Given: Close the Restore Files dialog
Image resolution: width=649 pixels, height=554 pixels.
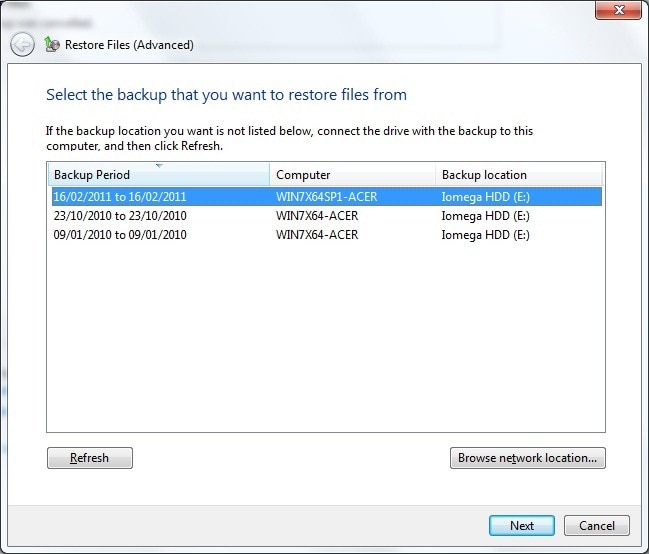Looking at the screenshot, I should pos(618,10).
